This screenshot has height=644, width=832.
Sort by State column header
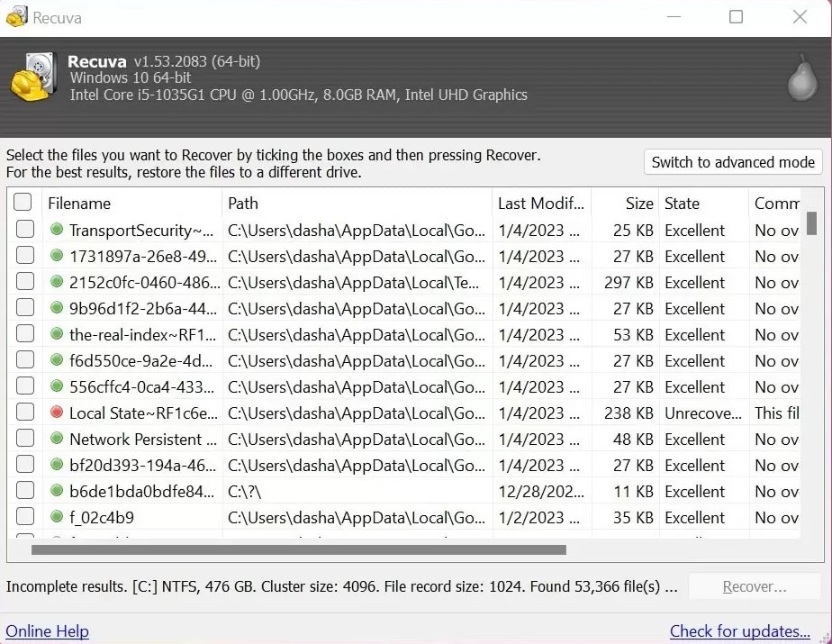pyautogui.click(x=703, y=204)
